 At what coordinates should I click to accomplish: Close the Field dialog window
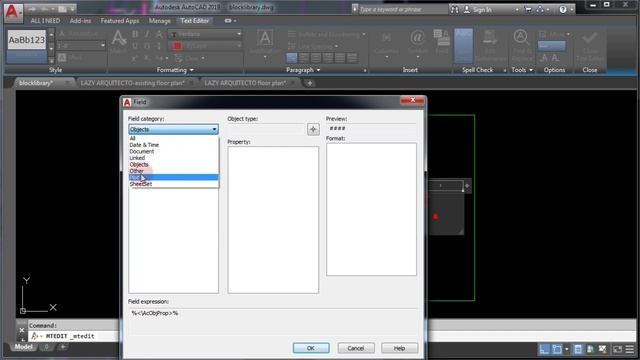413,100
